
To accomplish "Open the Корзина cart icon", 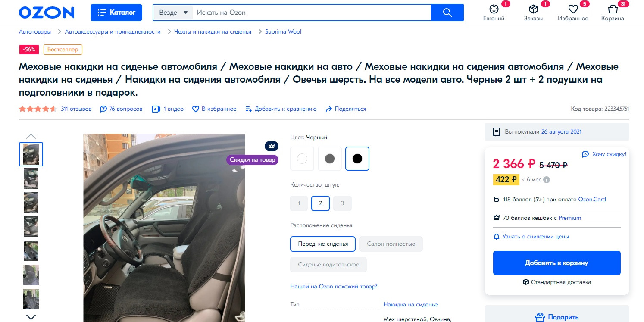I will point(613,9).
